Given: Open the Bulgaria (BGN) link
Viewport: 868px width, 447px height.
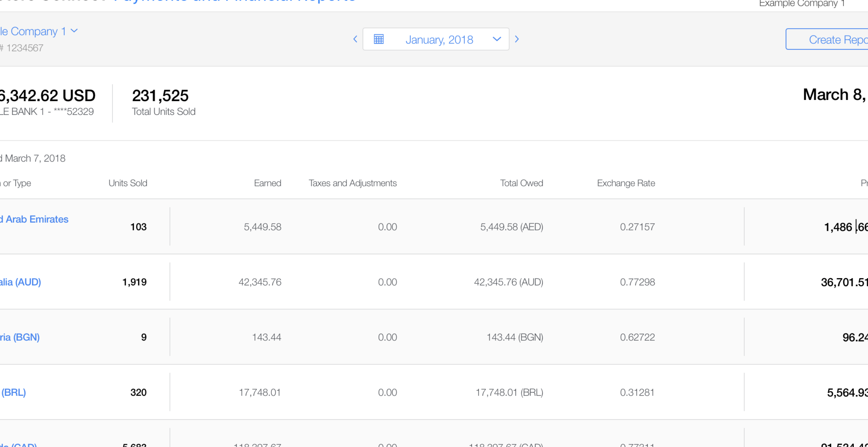Looking at the screenshot, I should click(20, 337).
